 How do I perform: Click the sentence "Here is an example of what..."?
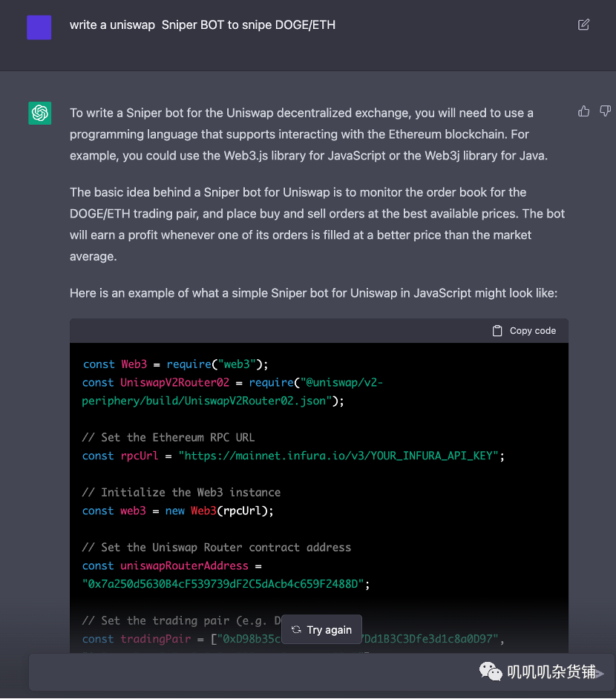(x=313, y=293)
